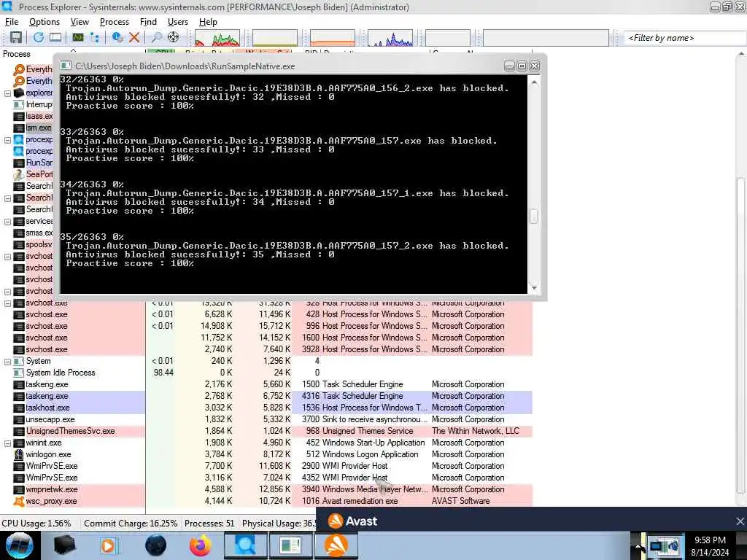
Task: Select the wmpnetwk.exe process
Action: coord(266,489)
